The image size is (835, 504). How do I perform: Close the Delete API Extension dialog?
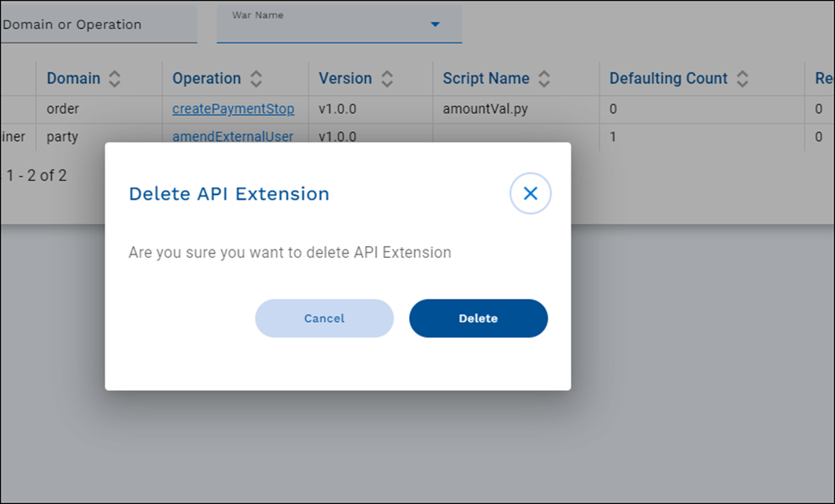(530, 193)
